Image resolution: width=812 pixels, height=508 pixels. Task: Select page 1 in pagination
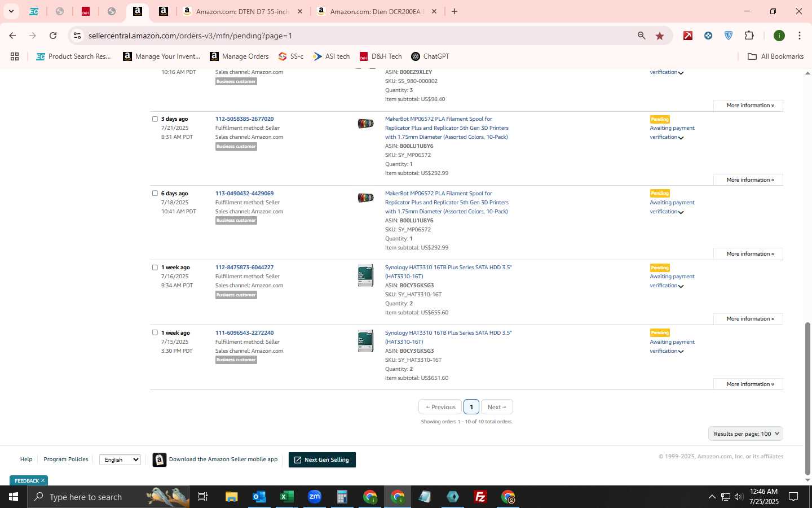click(471, 407)
